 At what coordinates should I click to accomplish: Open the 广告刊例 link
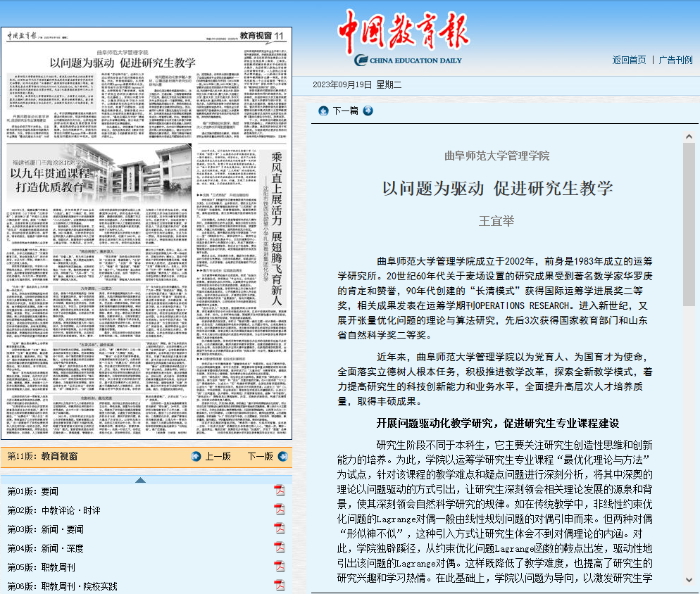pyautogui.click(x=675, y=61)
